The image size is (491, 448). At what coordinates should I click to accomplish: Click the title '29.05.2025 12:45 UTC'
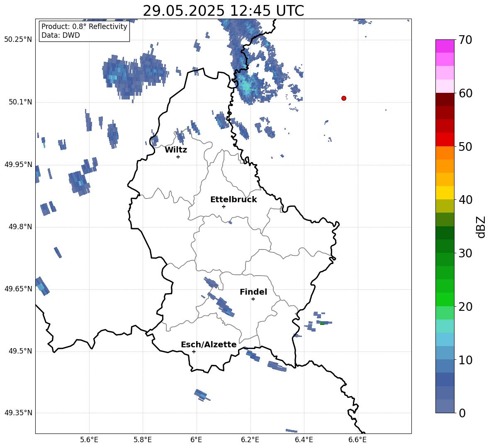point(223,11)
